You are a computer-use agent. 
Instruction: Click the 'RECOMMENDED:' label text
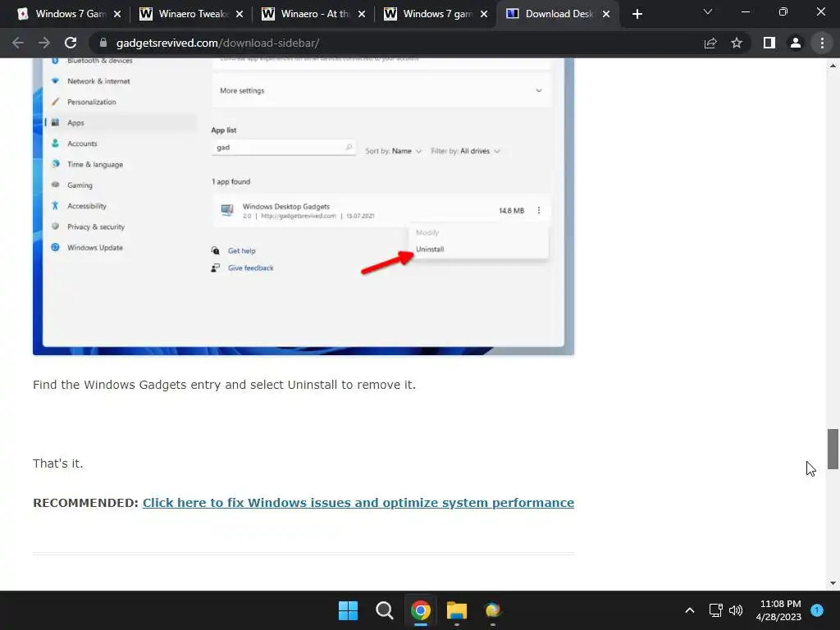tap(85, 503)
